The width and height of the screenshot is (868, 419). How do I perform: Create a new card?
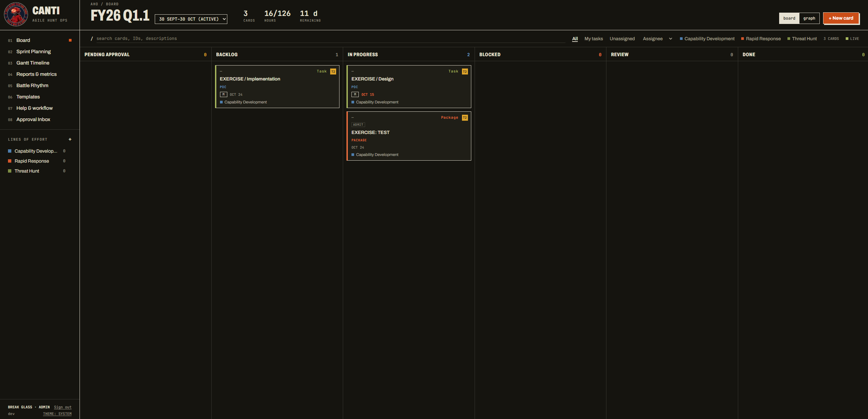click(x=841, y=18)
